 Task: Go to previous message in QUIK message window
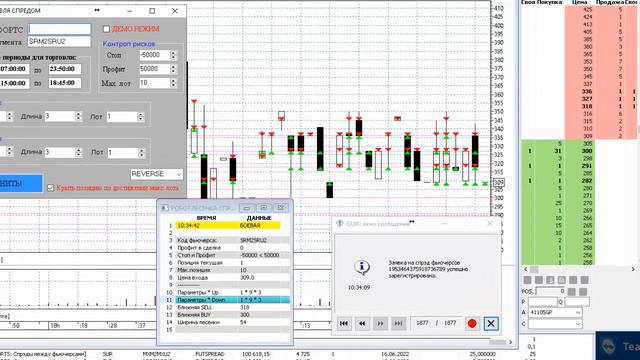point(362,323)
